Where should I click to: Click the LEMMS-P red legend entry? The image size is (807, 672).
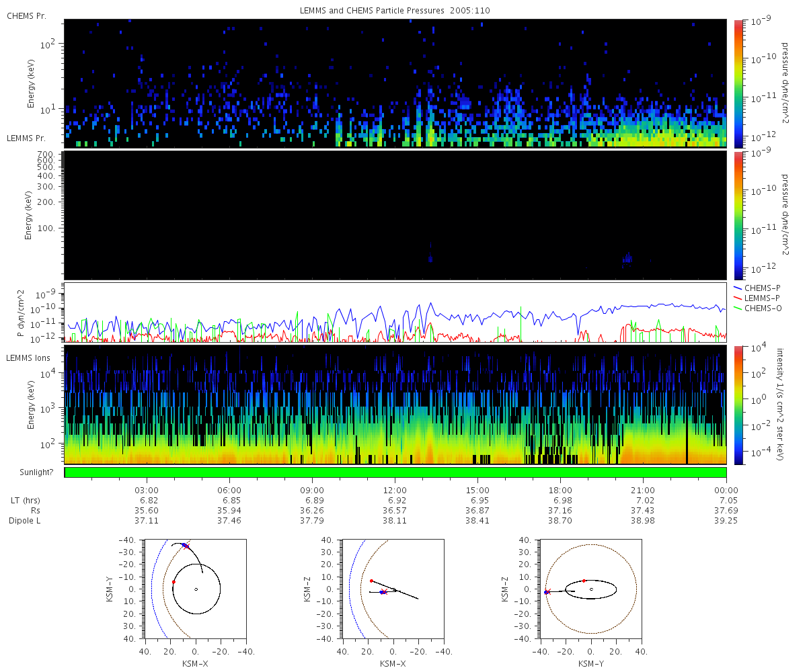pos(759,298)
